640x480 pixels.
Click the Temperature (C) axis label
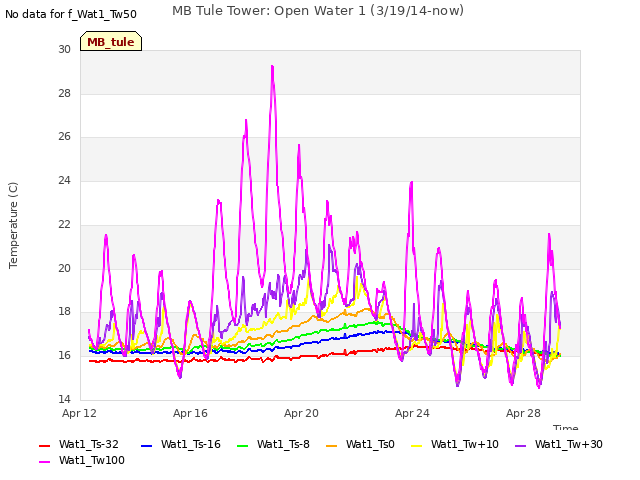pyautogui.click(x=13, y=225)
